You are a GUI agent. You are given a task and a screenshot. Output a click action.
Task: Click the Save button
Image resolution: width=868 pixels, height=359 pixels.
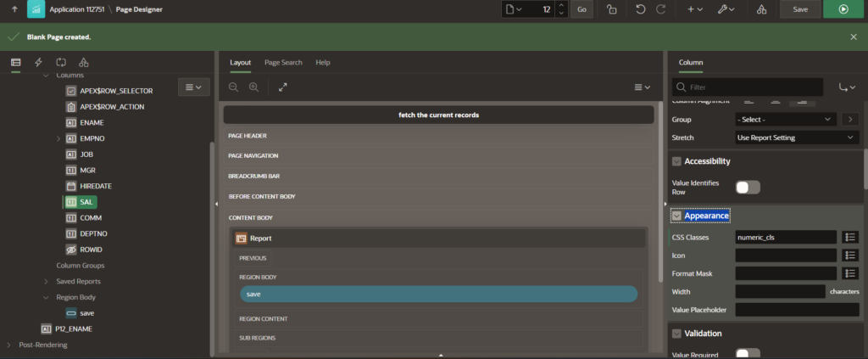point(800,9)
